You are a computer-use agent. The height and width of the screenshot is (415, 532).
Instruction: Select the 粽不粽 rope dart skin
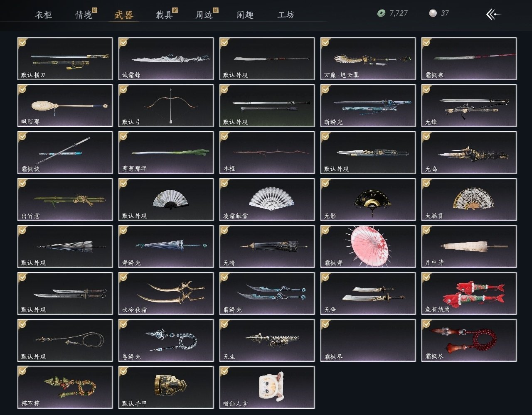coord(65,387)
